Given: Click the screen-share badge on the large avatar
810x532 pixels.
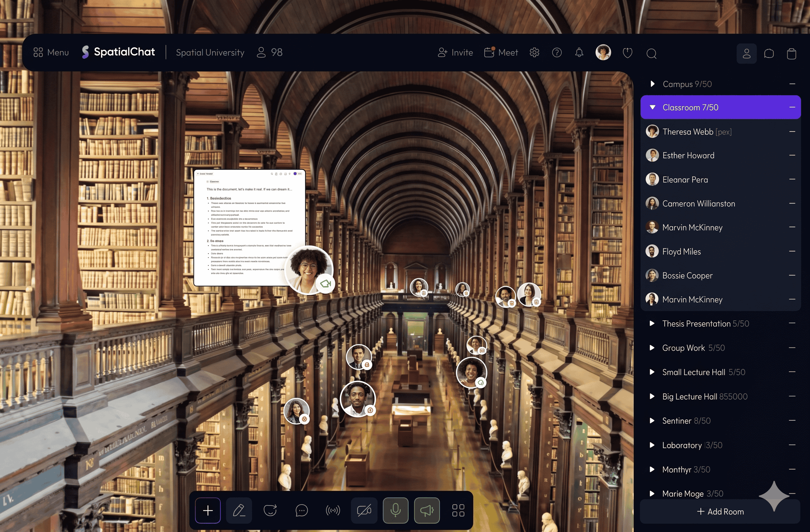Looking at the screenshot, I should pos(326,284).
